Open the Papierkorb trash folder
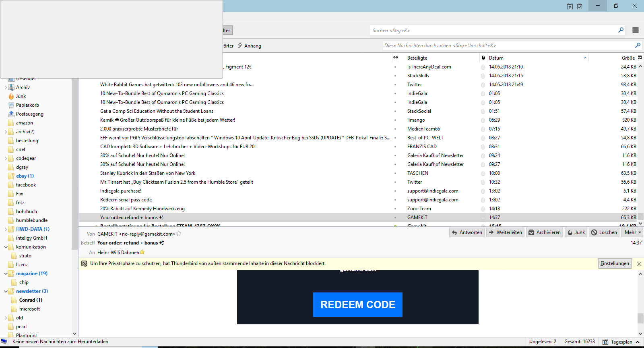 27,105
